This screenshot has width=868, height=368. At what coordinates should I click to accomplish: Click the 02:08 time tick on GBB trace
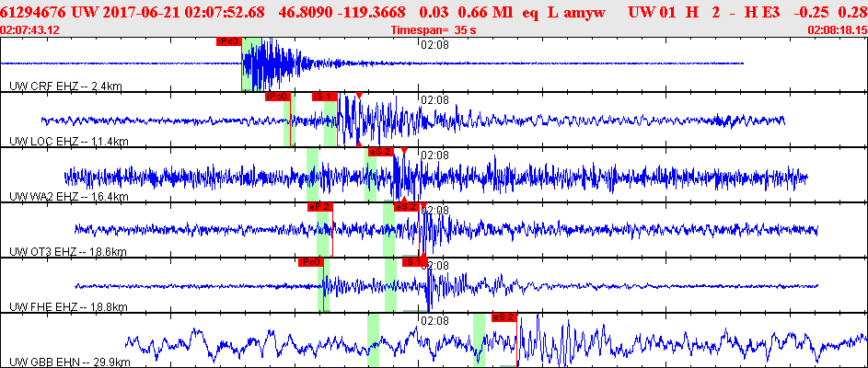click(434, 321)
